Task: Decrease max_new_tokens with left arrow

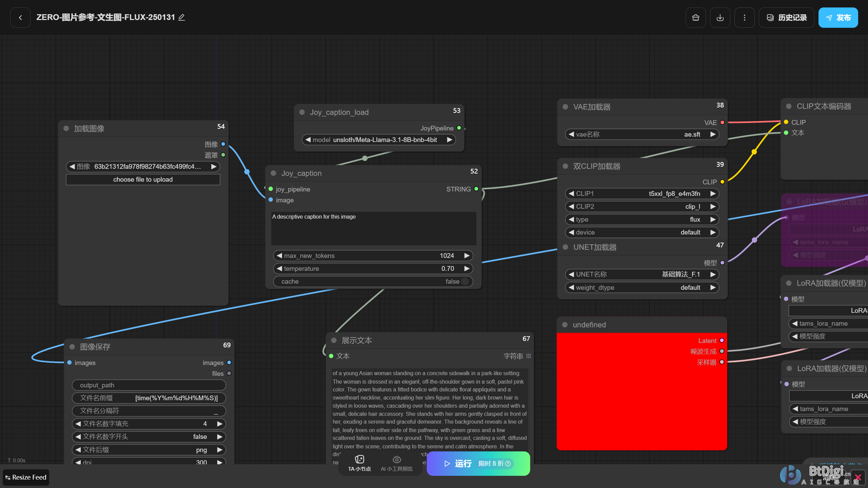Action: pos(279,256)
